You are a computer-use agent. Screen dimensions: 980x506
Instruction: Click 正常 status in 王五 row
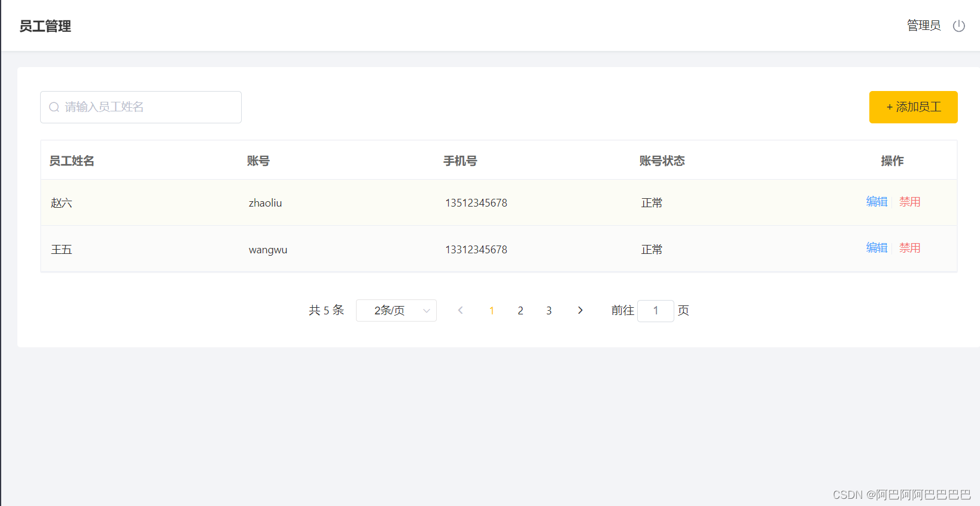652,250
